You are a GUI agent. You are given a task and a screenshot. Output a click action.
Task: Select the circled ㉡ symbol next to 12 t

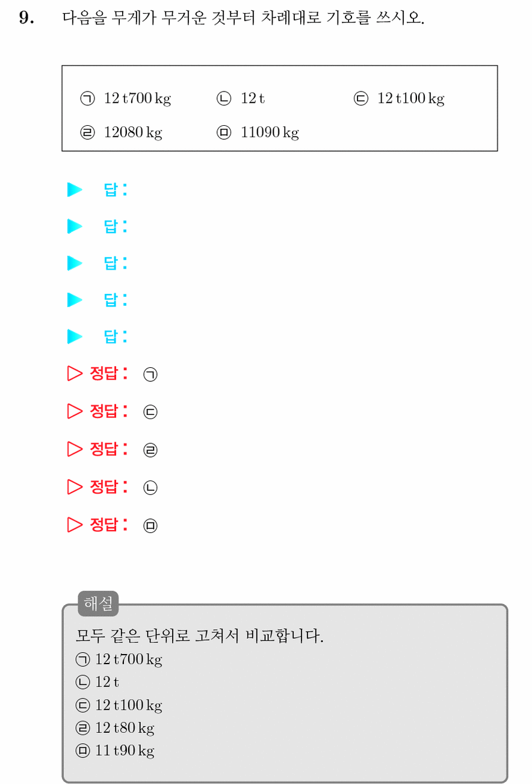[223, 99]
